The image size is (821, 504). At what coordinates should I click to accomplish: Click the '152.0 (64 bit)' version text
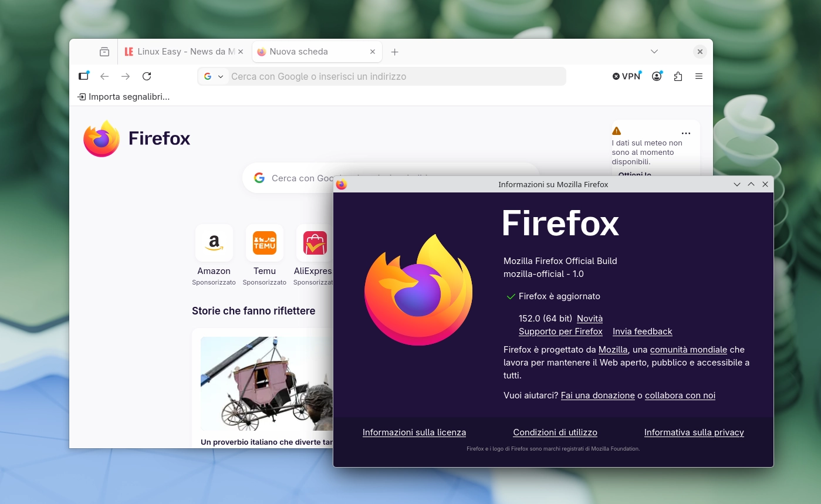(545, 319)
